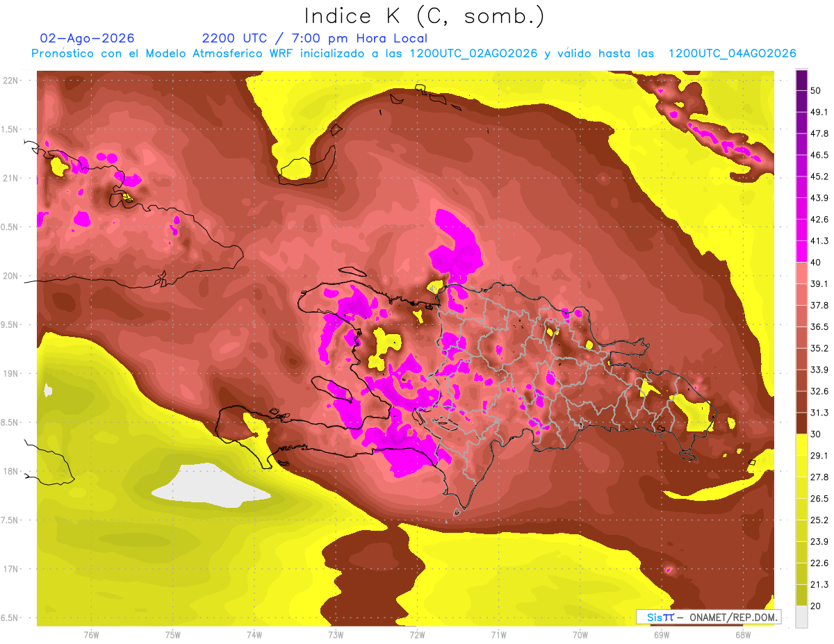The image size is (834, 644).
Task: Click the initialization time '1200UTC_02AGO2026'
Action: point(473,53)
